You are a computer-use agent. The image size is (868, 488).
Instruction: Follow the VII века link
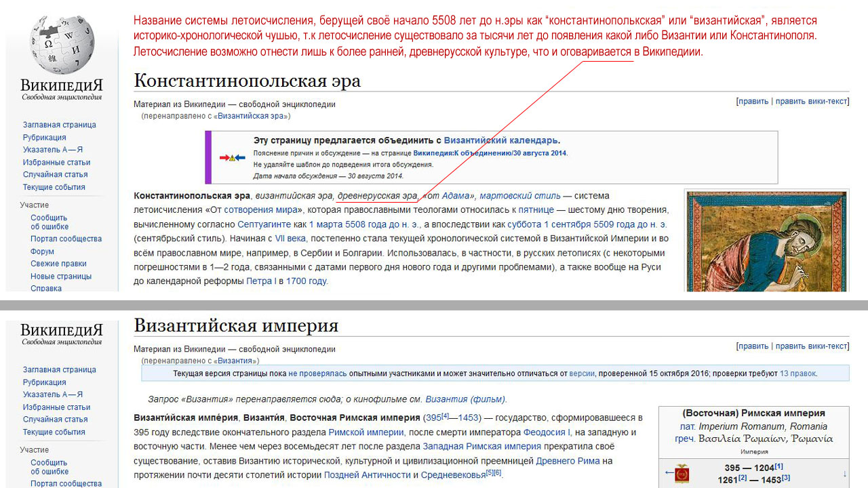tap(290, 239)
